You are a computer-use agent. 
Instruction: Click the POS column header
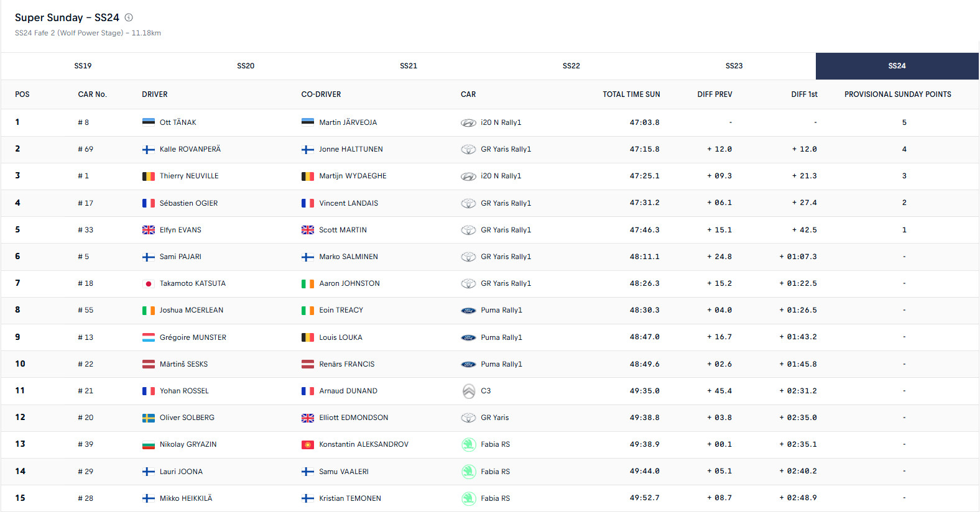pyautogui.click(x=22, y=94)
